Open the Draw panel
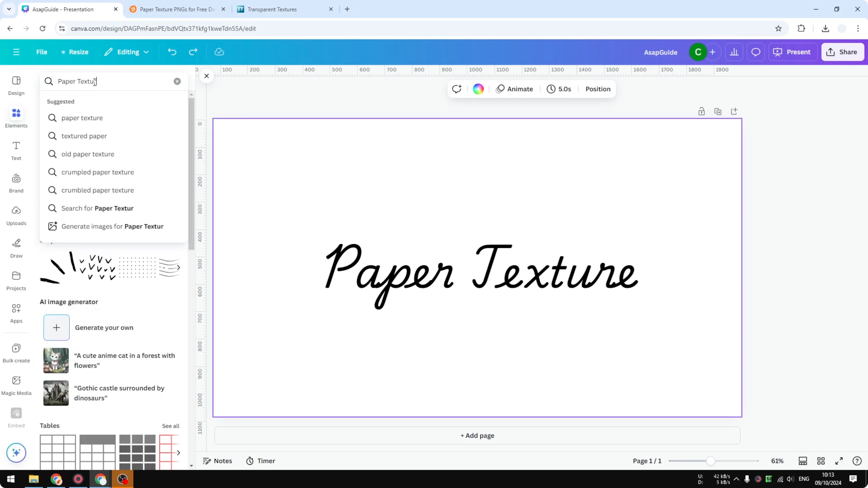This screenshot has width=868, height=488. tap(16, 248)
